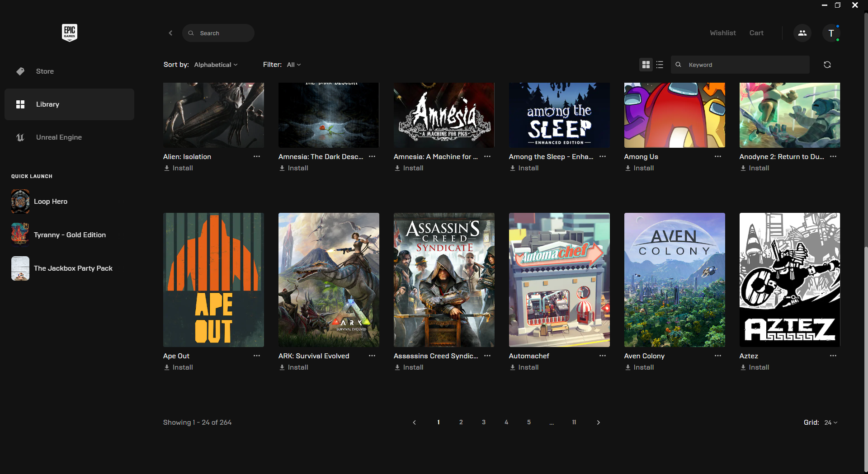Viewport: 868px width, 474px height.
Task: Open the T profile account menu
Action: [x=831, y=33]
